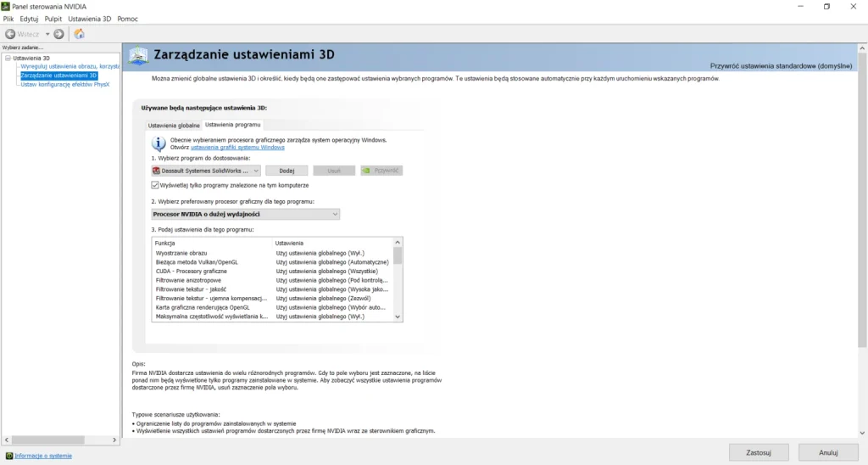Open the Pomoc menu
The width and height of the screenshot is (868, 465).
coord(127,19)
